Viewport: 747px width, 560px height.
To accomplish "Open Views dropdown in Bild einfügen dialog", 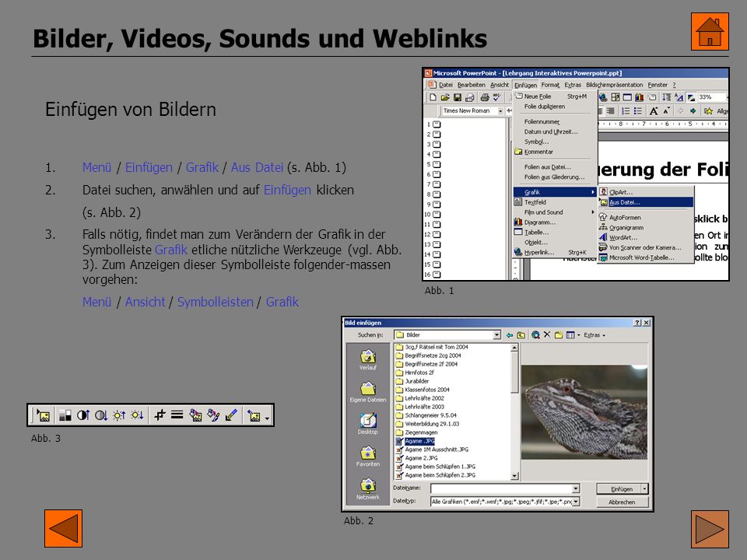I will point(573,335).
